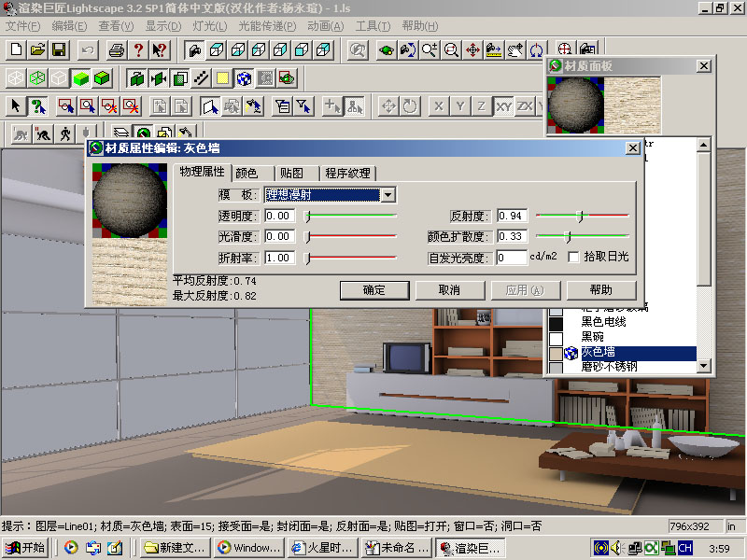
Task: Switch to the 程序纹理 tab
Action: pyautogui.click(x=348, y=174)
